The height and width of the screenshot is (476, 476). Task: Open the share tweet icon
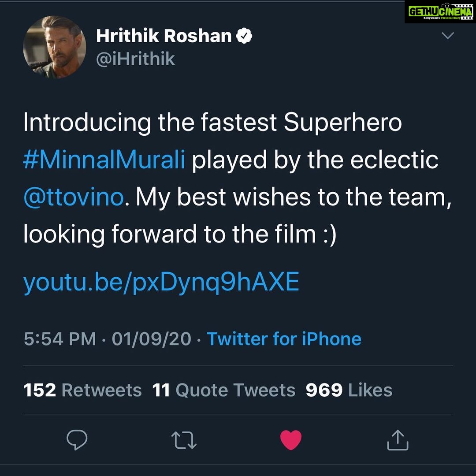click(x=398, y=439)
